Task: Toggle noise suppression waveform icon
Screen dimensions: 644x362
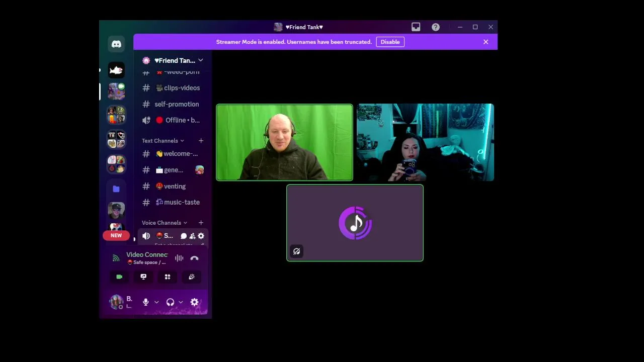Action: [x=179, y=258]
